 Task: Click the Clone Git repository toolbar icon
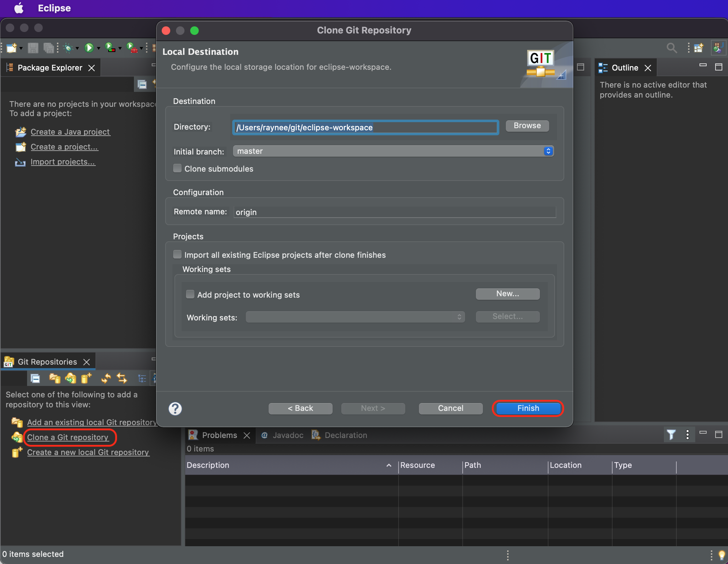(x=71, y=378)
